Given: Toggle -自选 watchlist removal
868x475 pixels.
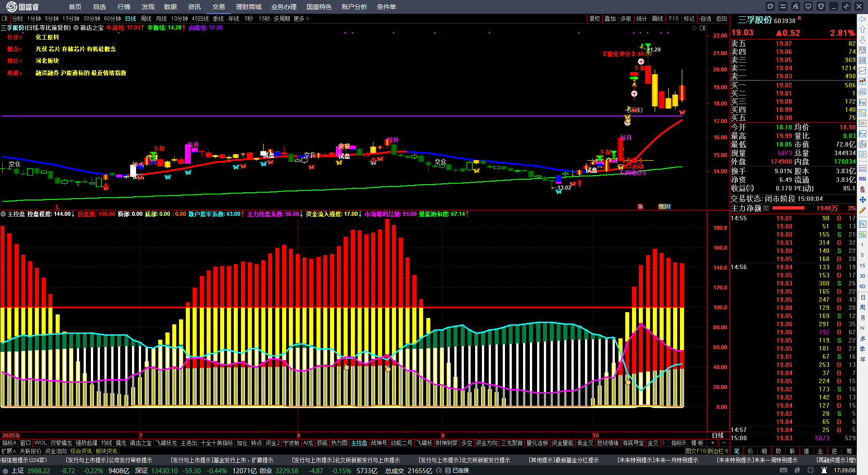Looking at the screenshot, I should click(x=705, y=19).
